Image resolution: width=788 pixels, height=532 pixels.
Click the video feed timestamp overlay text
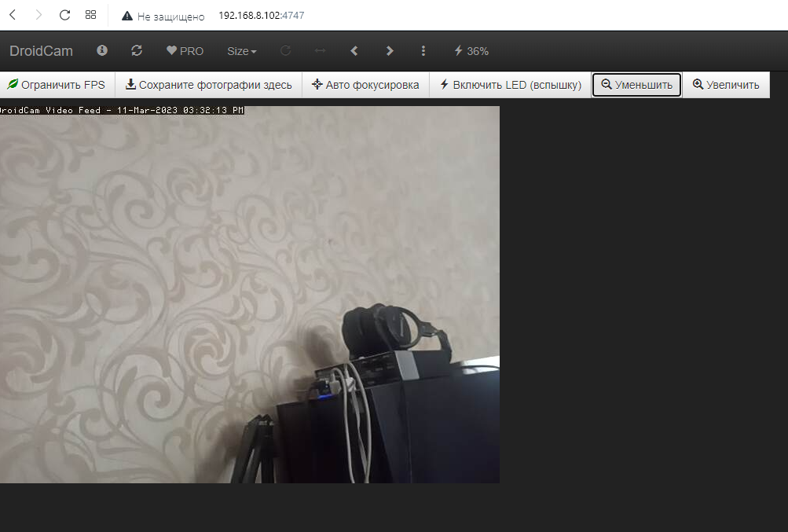point(122,110)
